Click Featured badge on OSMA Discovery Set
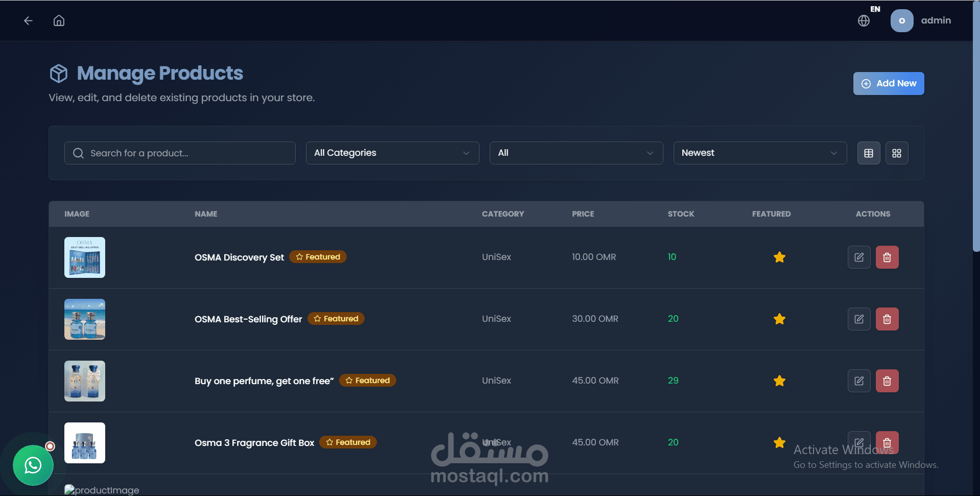 pos(318,257)
